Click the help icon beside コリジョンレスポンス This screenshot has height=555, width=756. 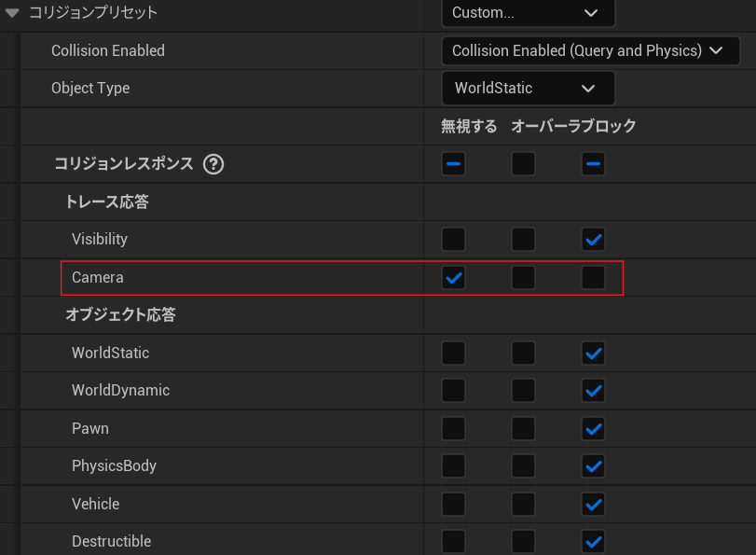click(x=213, y=164)
